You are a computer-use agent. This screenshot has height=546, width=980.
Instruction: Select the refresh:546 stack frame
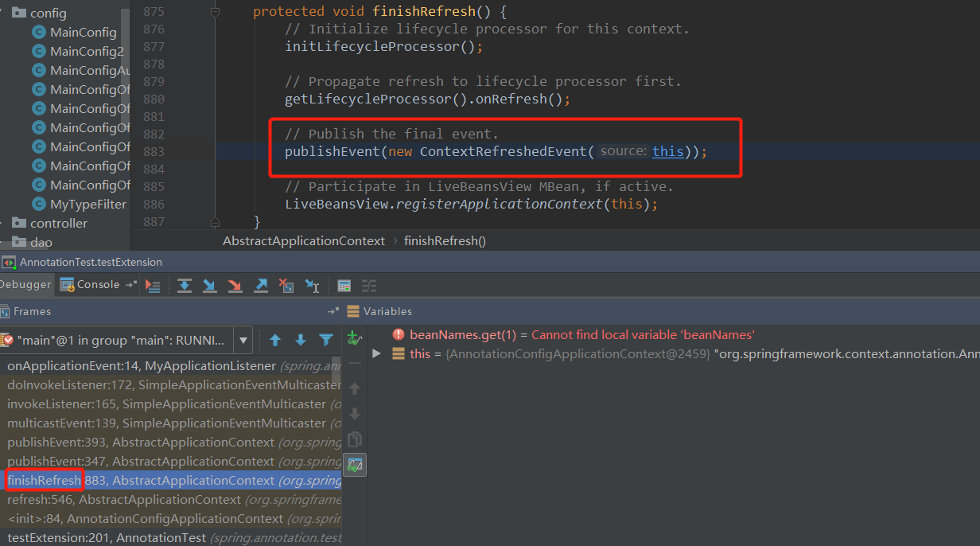[171, 500]
